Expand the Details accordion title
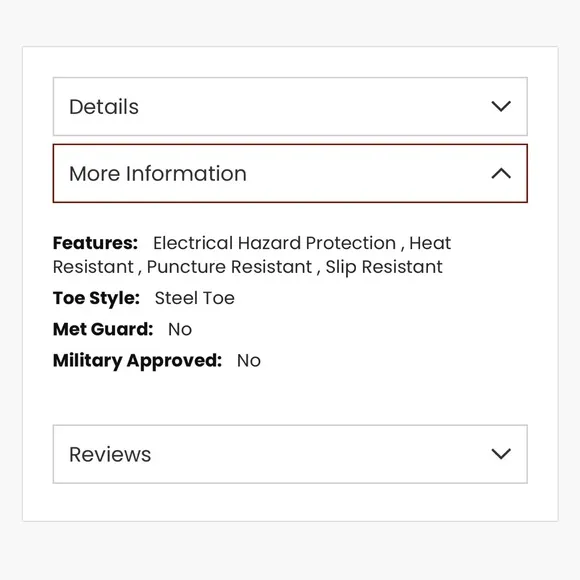The image size is (580, 580). coord(104,107)
